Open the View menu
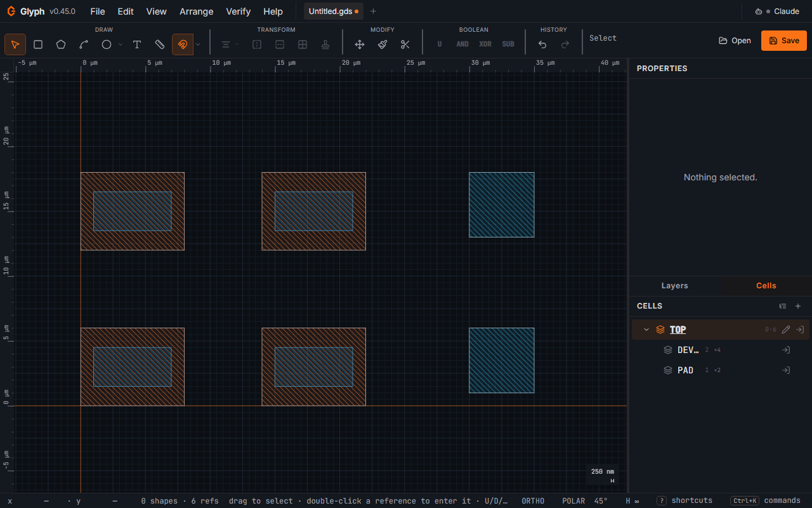Screen dimensions: 812x508 [x=156, y=11]
